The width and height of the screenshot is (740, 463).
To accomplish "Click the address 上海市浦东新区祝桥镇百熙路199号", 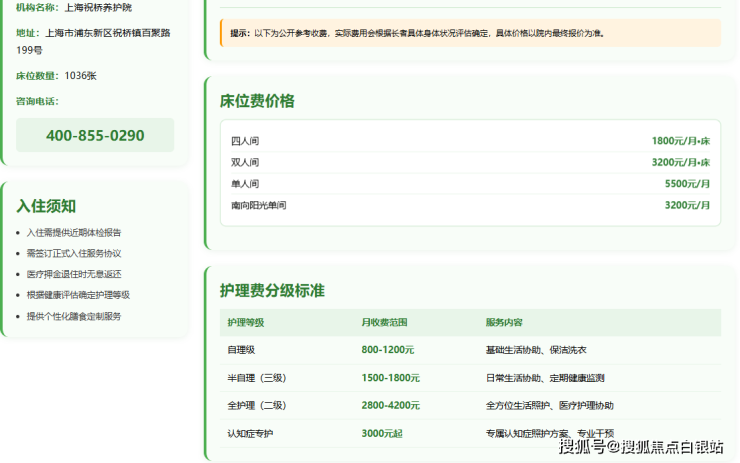I will [93, 41].
